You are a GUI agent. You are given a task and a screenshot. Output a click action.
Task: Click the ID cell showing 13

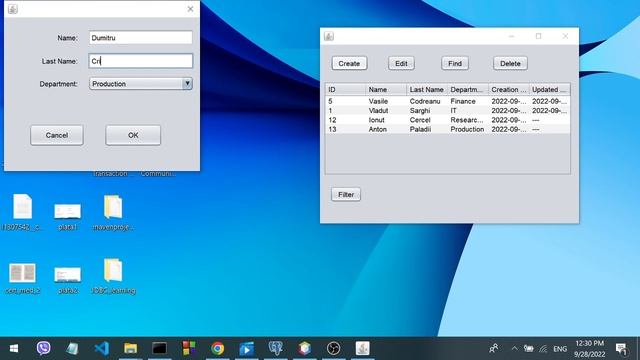[x=345, y=129]
